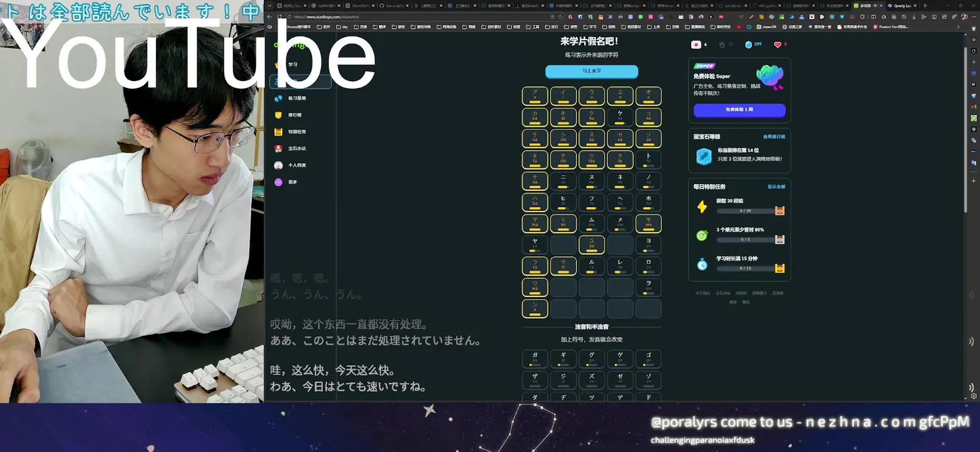Select the katakana ホ (ho) tile
This screenshot has width=980, height=452.
[648, 202]
